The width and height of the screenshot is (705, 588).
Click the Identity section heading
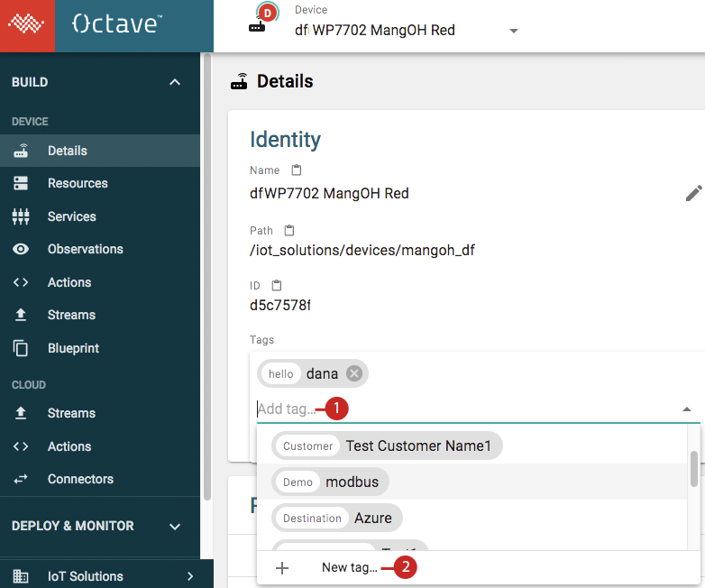point(285,140)
